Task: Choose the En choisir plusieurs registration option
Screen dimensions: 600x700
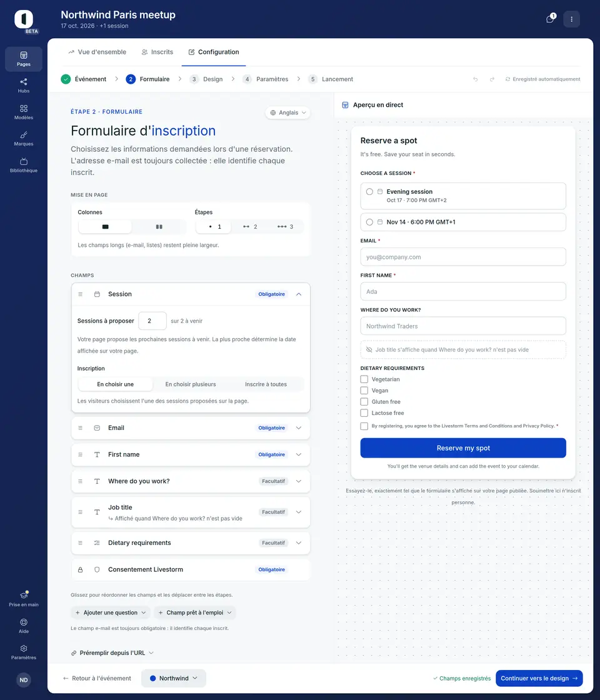Action: coord(191,384)
